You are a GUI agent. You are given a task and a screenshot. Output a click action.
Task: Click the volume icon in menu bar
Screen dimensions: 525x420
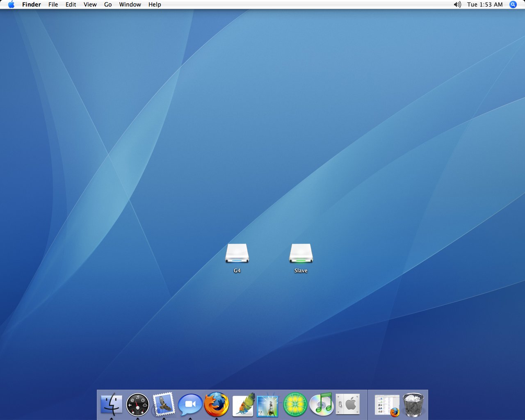click(x=457, y=5)
